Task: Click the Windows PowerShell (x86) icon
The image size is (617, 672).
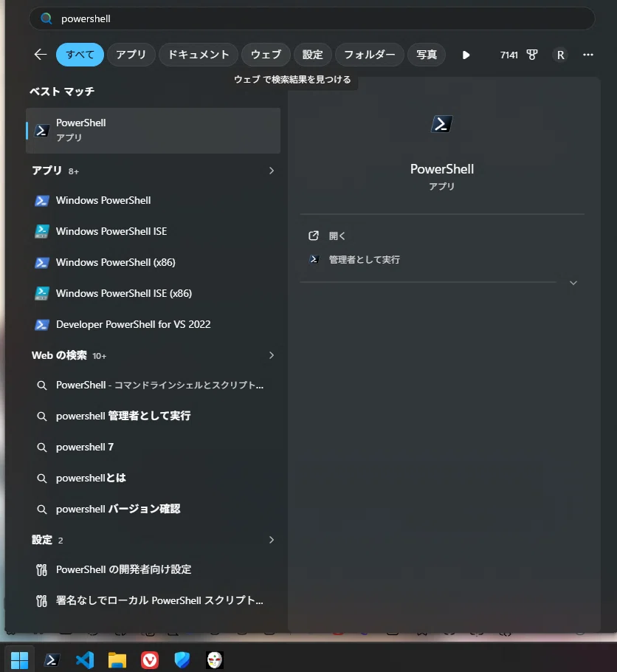Action: [x=41, y=262]
